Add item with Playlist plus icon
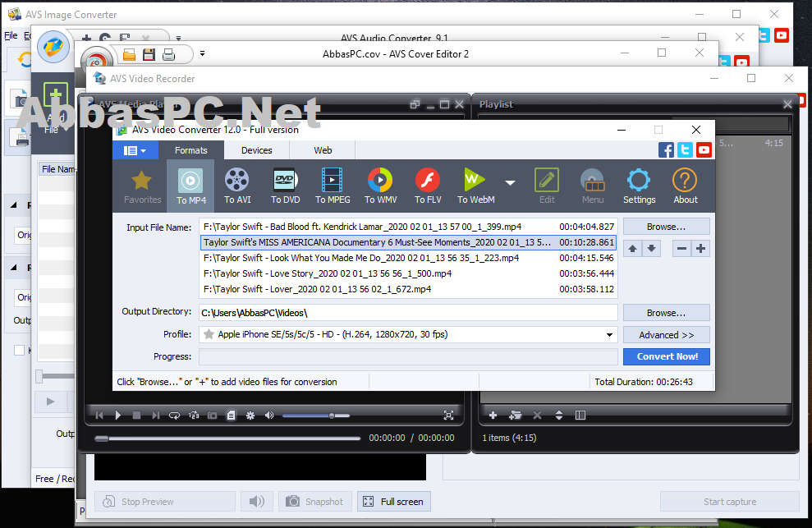The width and height of the screenshot is (812, 528). (x=493, y=415)
